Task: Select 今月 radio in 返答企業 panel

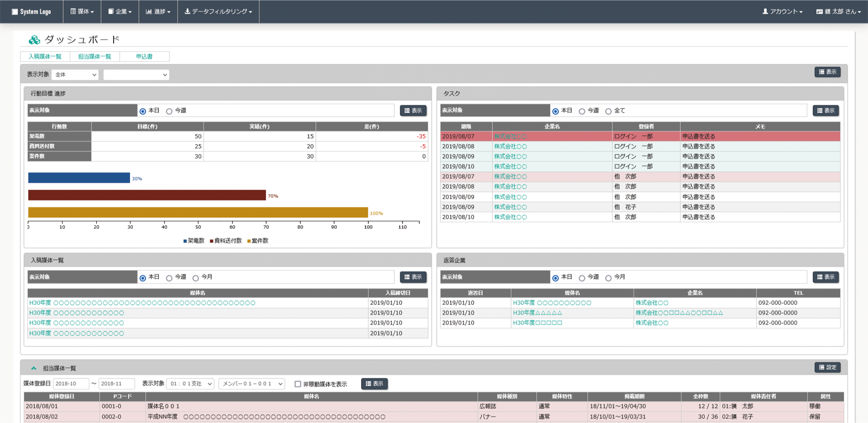Action: [x=608, y=278]
